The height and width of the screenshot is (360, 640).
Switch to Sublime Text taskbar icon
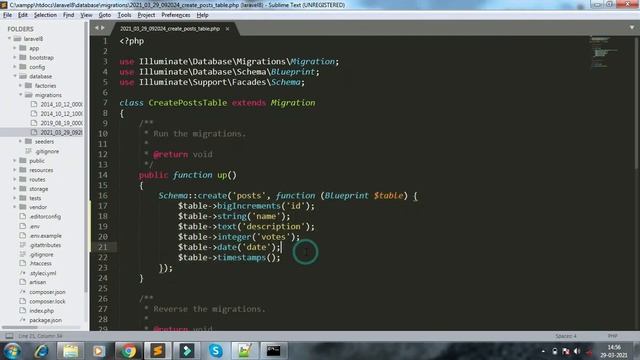(x=158, y=351)
